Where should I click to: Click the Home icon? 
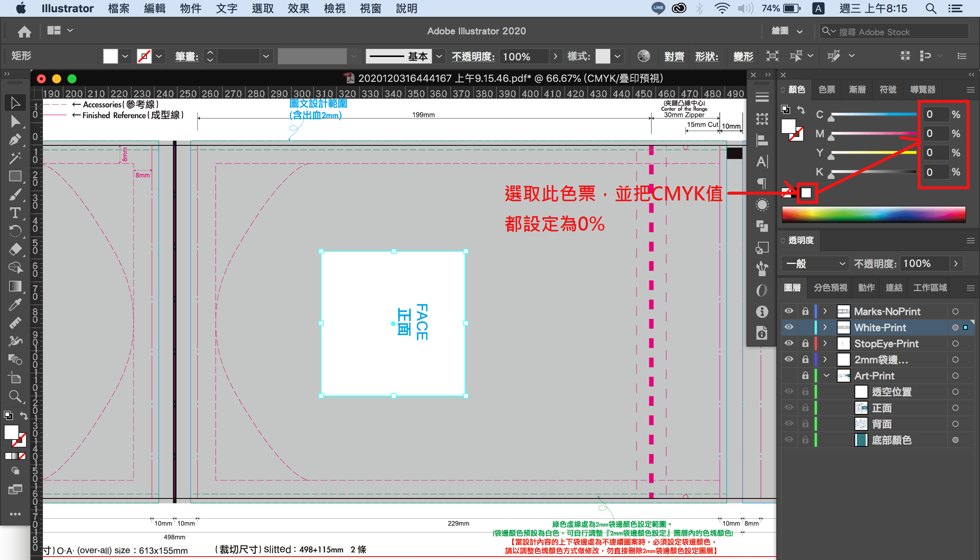coord(24,31)
